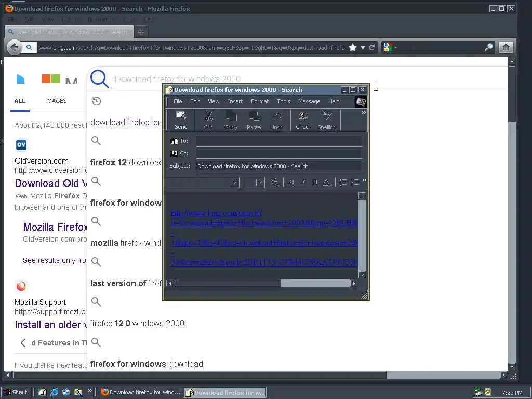Switch to ALL results tab on Bing
Viewport: 532px width, 399px height.
20,101
